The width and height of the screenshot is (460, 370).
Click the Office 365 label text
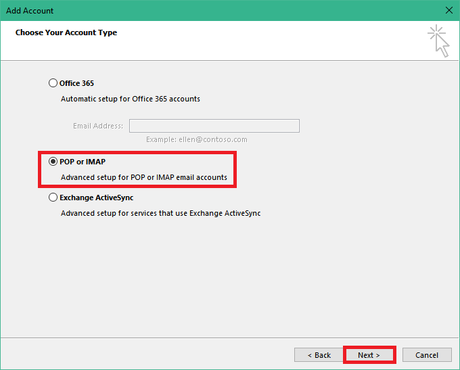pos(77,83)
